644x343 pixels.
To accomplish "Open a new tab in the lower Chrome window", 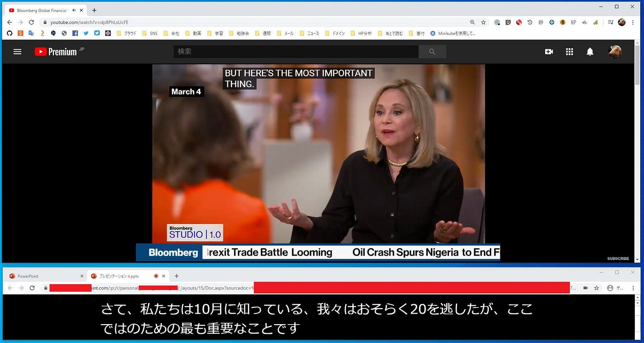I will point(177,276).
